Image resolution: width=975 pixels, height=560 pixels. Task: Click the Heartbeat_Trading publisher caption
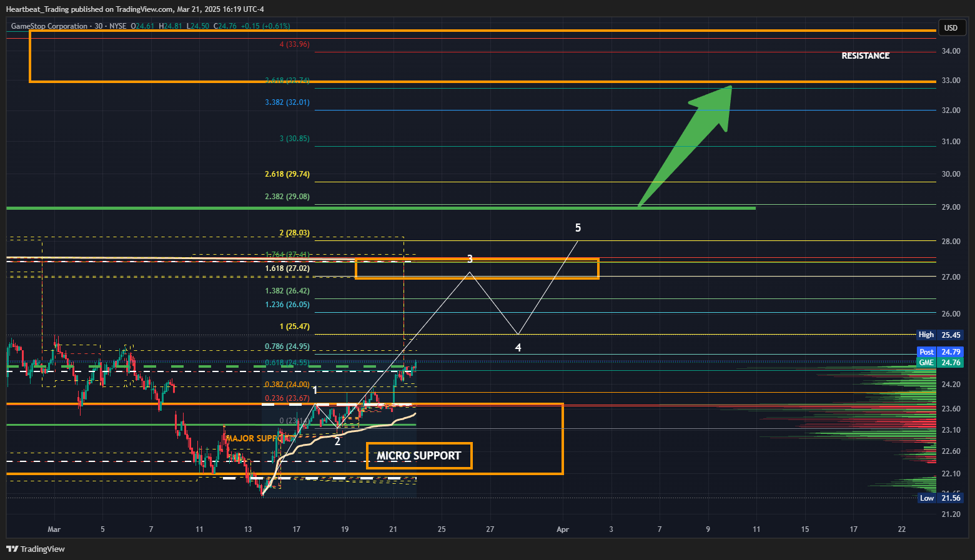coord(37,9)
